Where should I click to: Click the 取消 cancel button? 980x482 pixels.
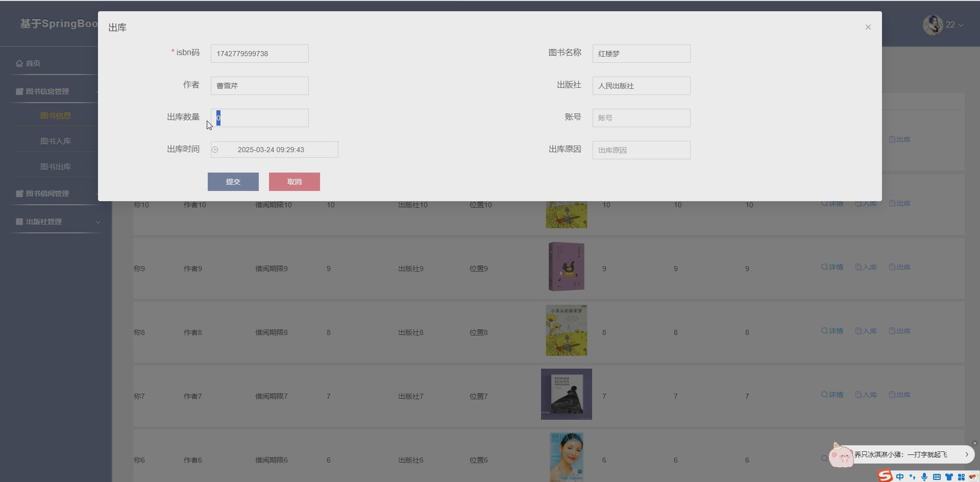point(295,181)
